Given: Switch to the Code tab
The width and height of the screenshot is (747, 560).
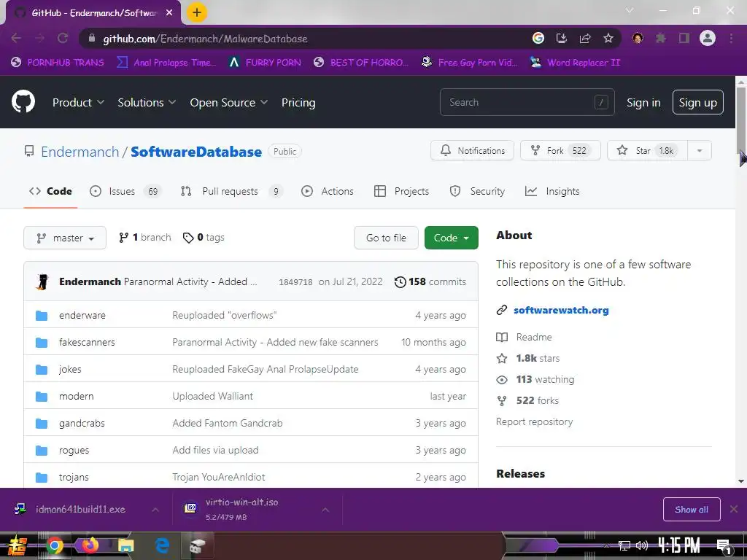Looking at the screenshot, I should pyautogui.click(x=50, y=191).
